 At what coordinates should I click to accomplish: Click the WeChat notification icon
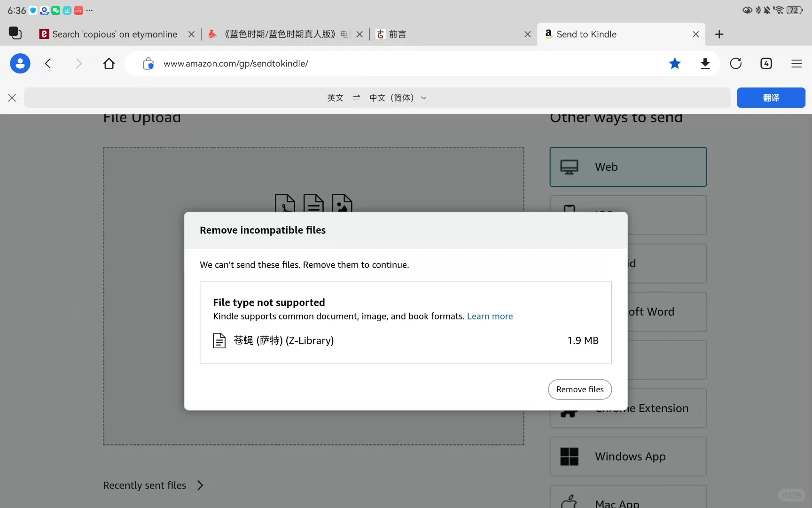tap(55, 10)
